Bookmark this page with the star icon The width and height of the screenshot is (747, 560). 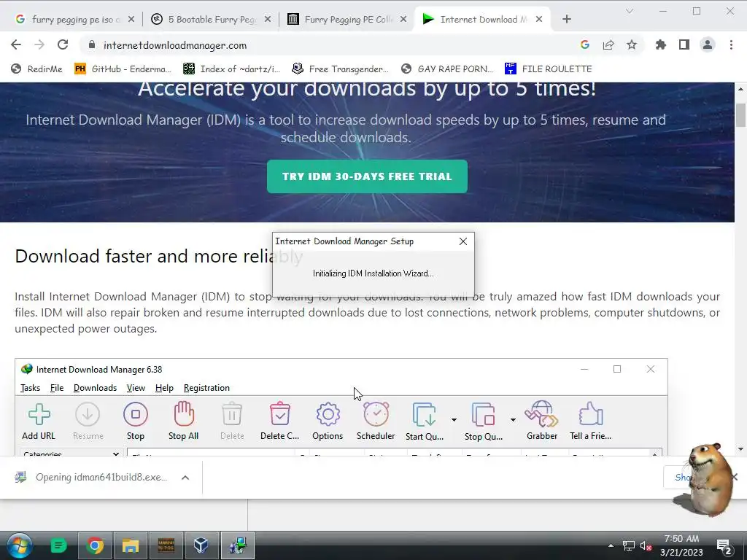[x=632, y=44]
